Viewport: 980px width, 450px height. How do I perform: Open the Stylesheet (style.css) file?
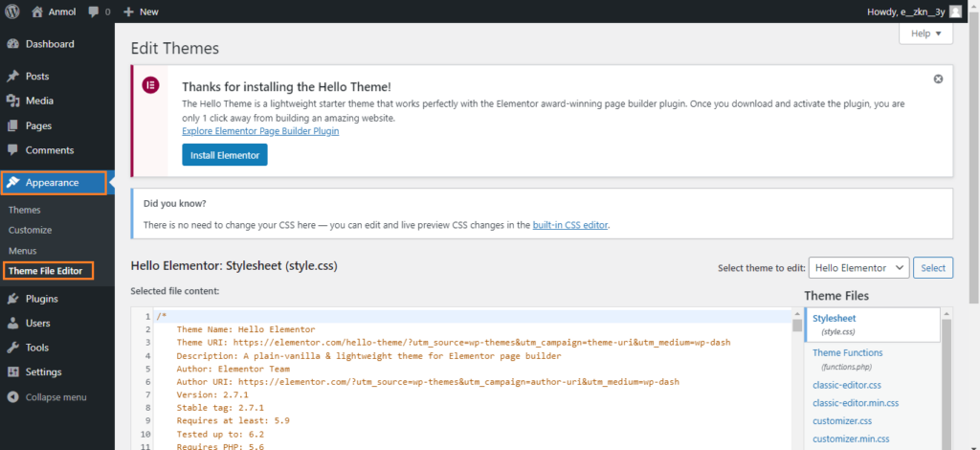tap(873, 325)
